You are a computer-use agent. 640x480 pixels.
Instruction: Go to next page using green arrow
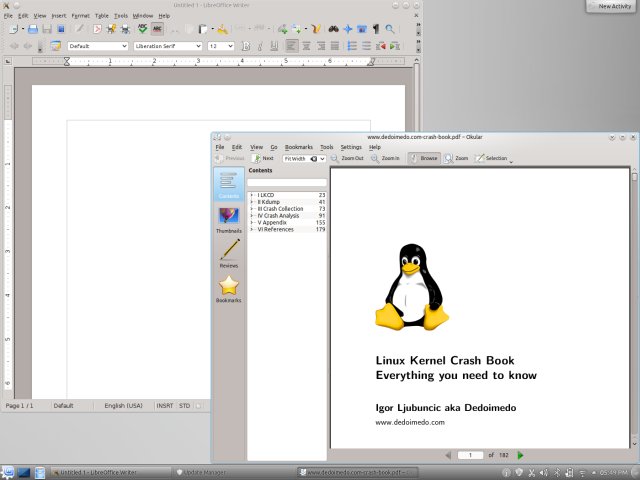(521, 455)
